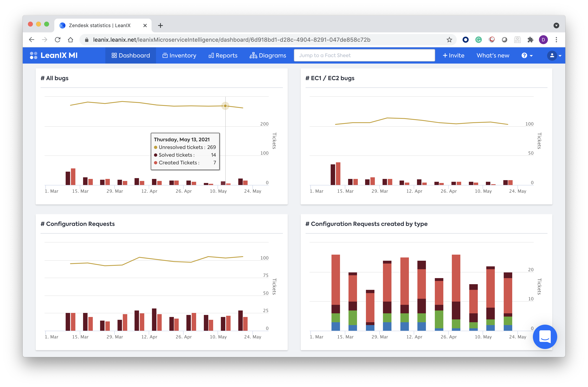The width and height of the screenshot is (588, 387).
Task: Open the Extensions puzzle icon
Action: tap(530, 40)
